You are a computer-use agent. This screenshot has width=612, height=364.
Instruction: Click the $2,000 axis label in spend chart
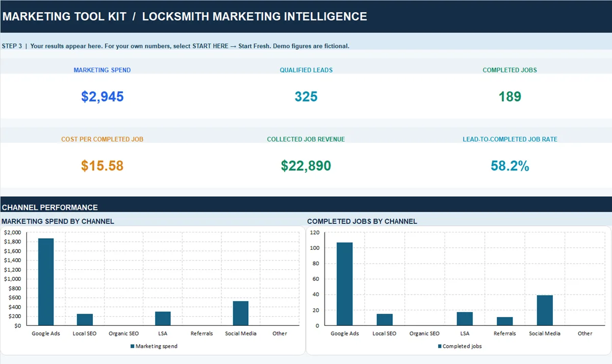click(12, 232)
